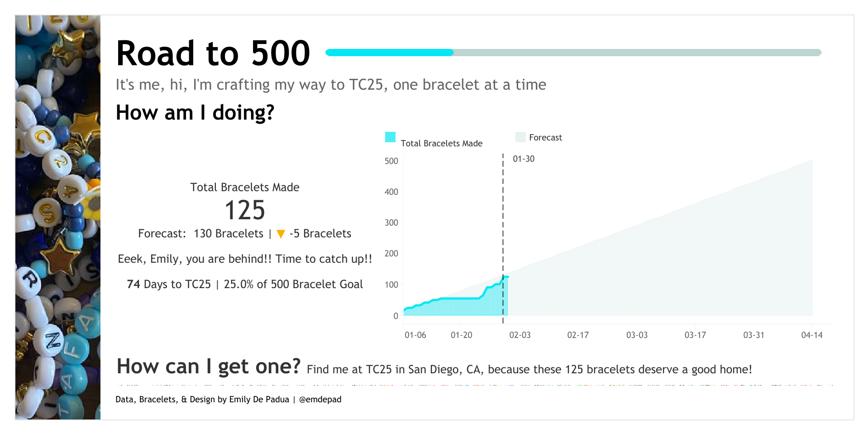
Task: Click the @emdepad handle text
Action: tap(320, 400)
